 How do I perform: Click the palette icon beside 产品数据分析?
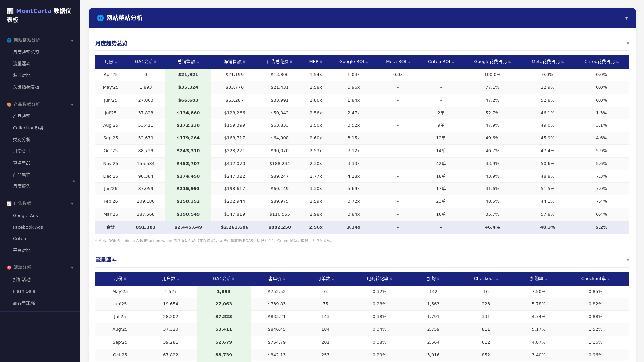(9, 105)
